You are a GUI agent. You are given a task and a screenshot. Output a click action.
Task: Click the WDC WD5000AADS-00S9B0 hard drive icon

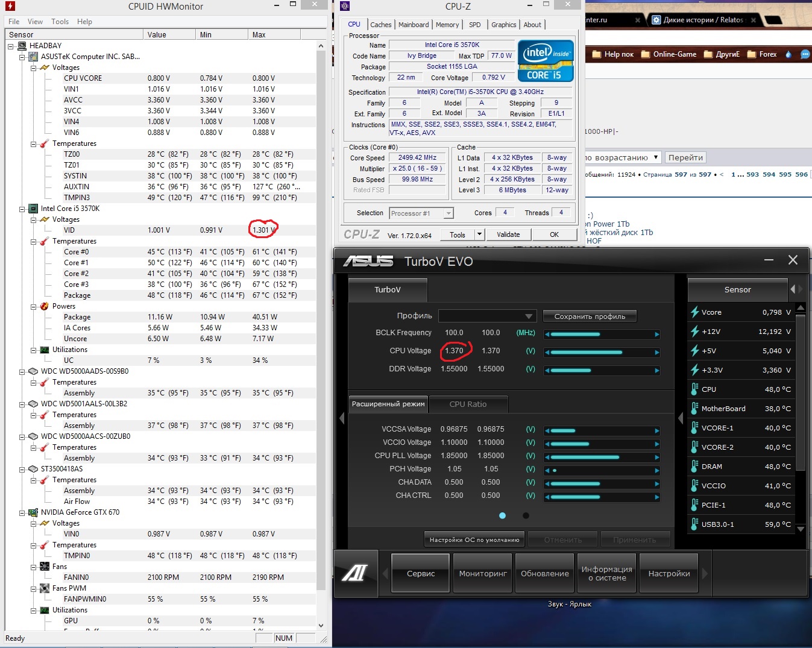33,371
